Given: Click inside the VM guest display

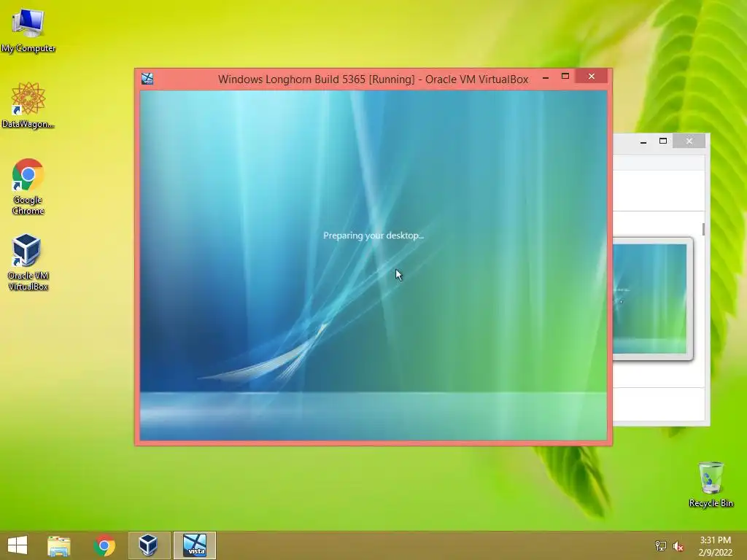Looking at the screenshot, I should click(373, 265).
